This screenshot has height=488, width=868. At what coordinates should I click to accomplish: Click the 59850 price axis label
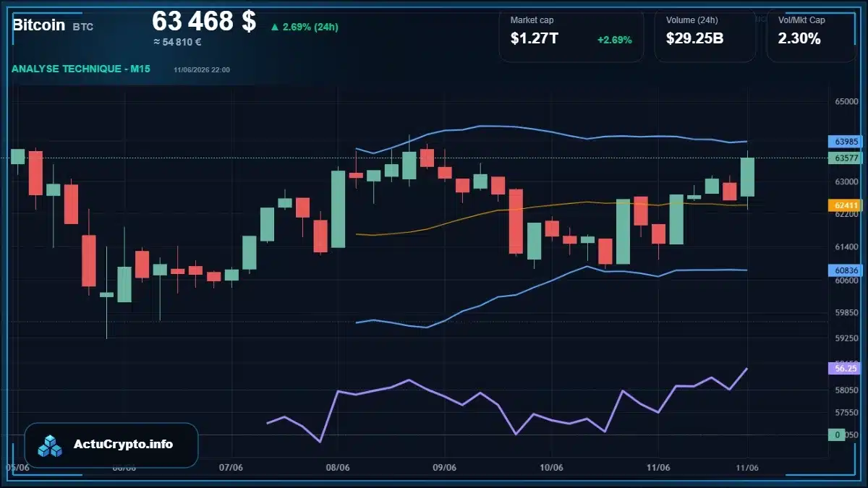pos(846,312)
